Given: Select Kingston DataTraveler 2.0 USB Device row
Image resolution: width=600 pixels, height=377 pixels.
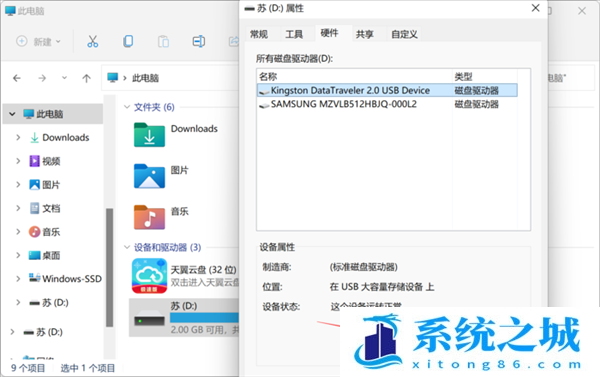Looking at the screenshot, I should coord(387,91).
